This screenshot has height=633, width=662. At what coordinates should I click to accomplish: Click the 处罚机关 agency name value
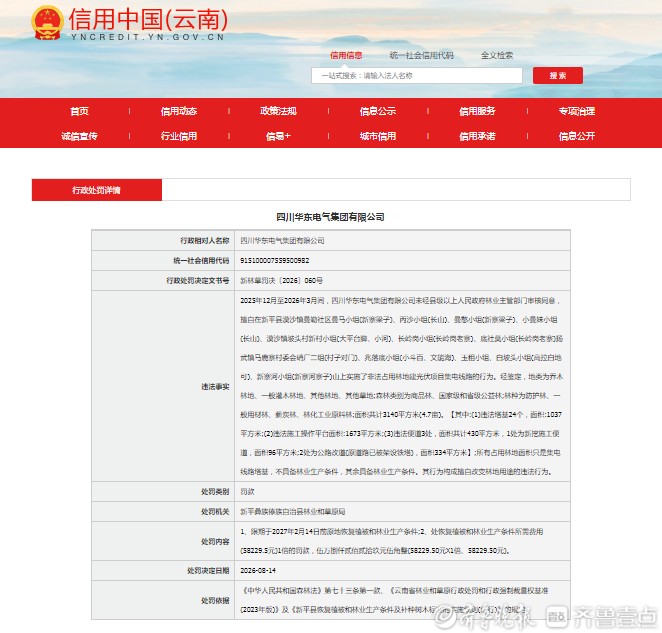tap(293, 511)
